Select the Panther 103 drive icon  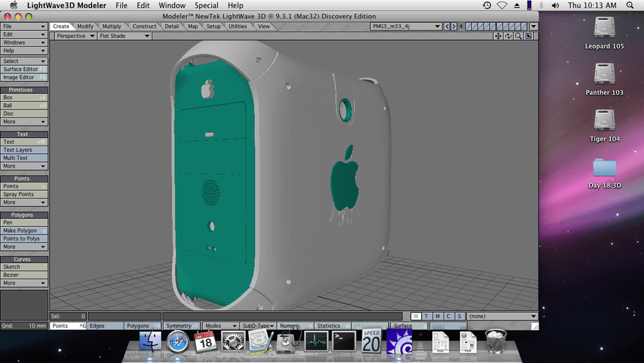click(604, 74)
